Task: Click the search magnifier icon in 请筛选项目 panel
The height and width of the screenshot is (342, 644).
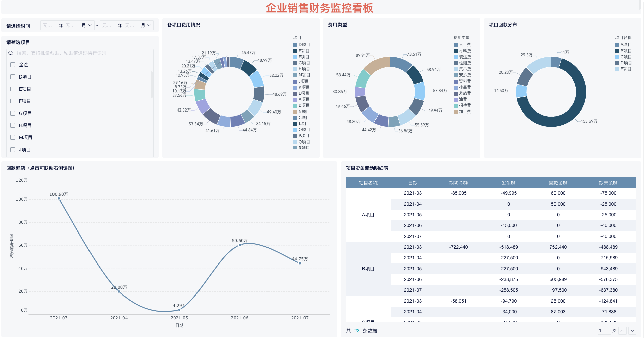Action: tap(11, 53)
